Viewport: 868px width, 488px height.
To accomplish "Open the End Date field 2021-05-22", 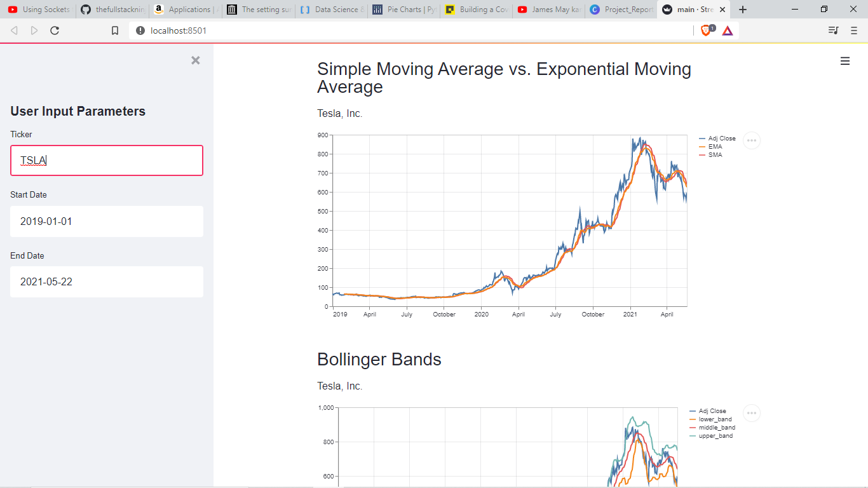I will tap(107, 281).
